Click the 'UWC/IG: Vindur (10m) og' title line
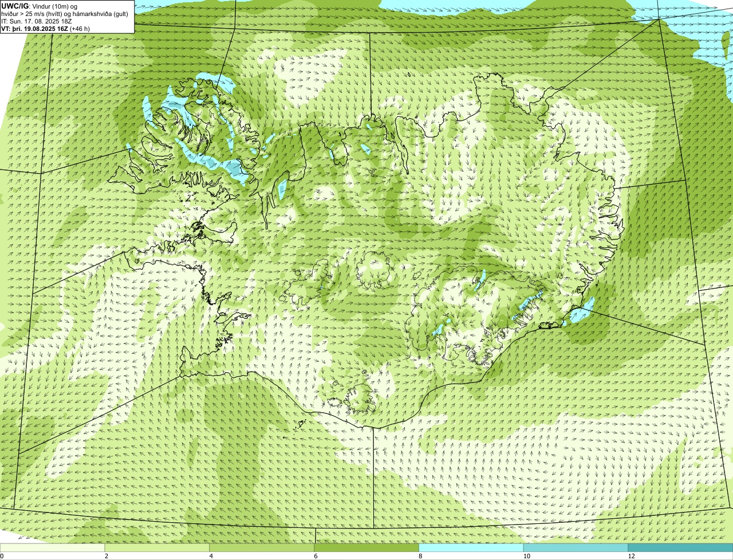The height and width of the screenshot is (560, 733). tap(40, 6)
